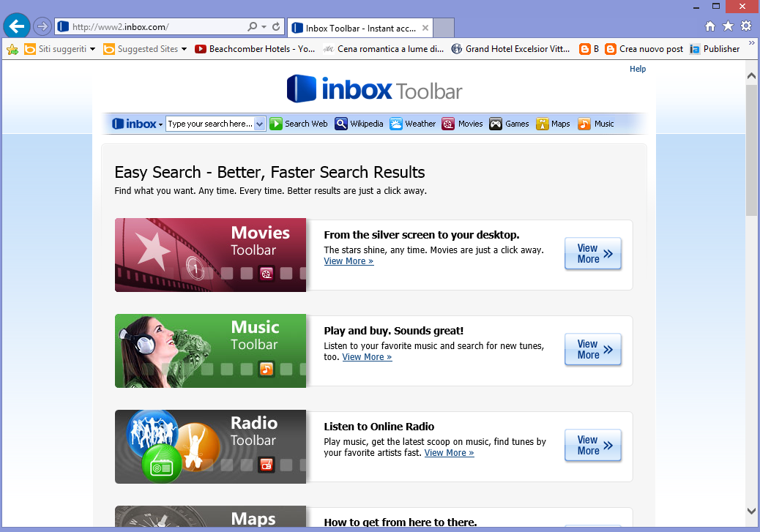This screenshot has width=760, height=532.
Task: Click the Maps icon in inbox toolbar
Action: [542, 124]
